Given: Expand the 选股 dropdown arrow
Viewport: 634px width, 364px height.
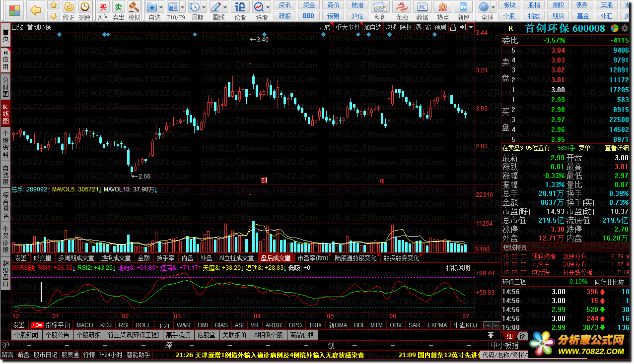Looking at the screenshot, I should 268,7.
